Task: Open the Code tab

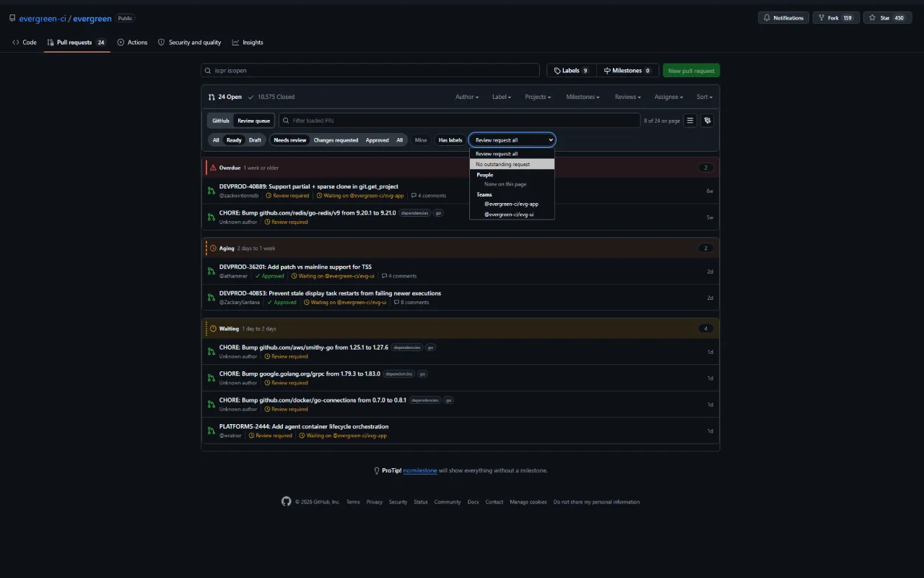Action: point(25,43)
